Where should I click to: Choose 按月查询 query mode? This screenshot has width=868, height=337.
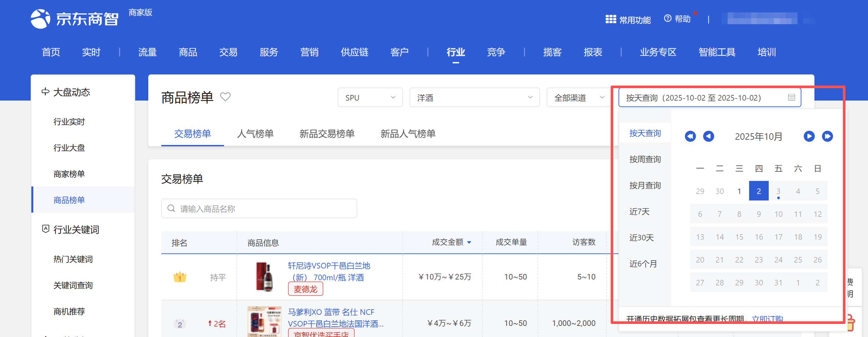[x=645, y=185]
